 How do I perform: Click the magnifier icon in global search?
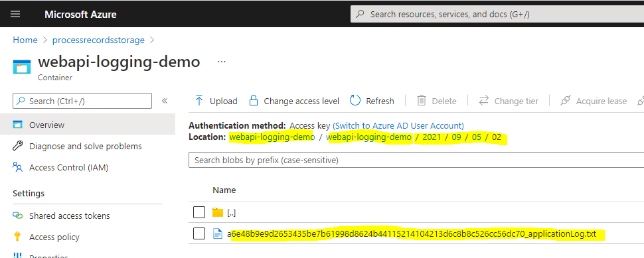click(x=360, y=14)
